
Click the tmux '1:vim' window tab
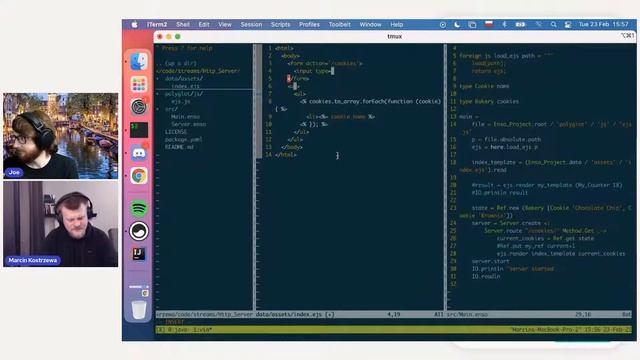pyautogui.click(x=202, y=329)
